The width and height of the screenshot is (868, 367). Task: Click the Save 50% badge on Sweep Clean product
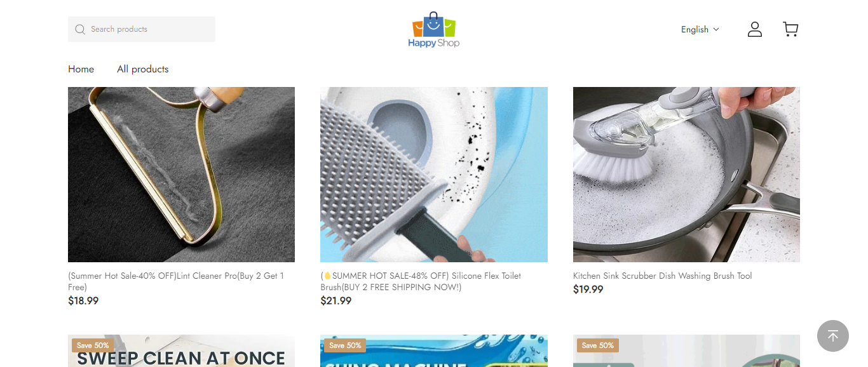[93, 345]
